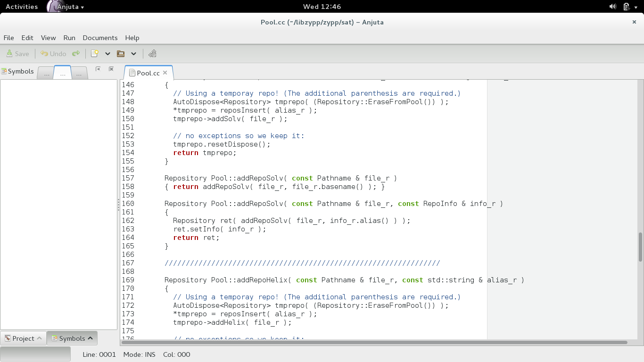
Task: Click inside the empty Symbols list panel
Action: [58, 205]
